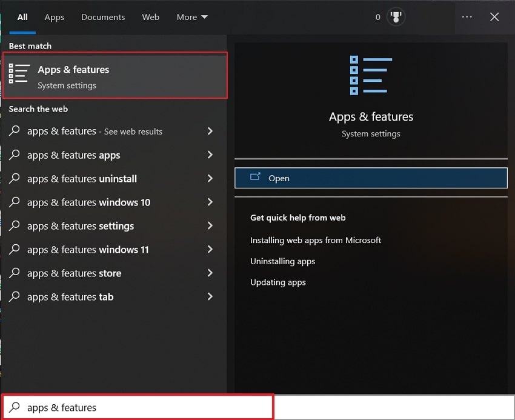Open the three-dot options menu
This screenshot has width=515, height=420.
click(x=467, y=17)
